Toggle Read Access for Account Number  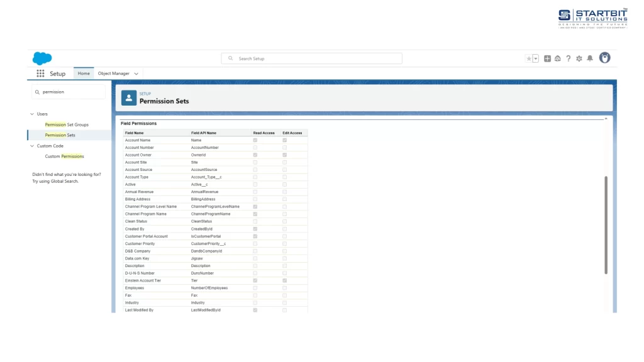point(255,148)
